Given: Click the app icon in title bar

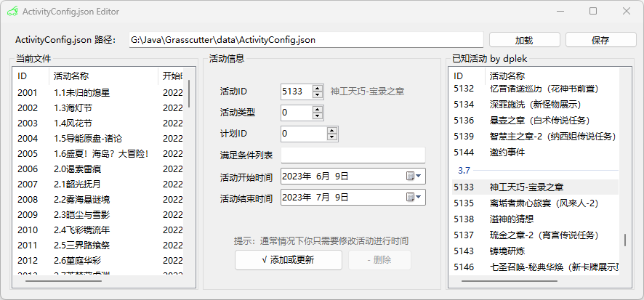Looking at the screenshot, I should [12, 12].
